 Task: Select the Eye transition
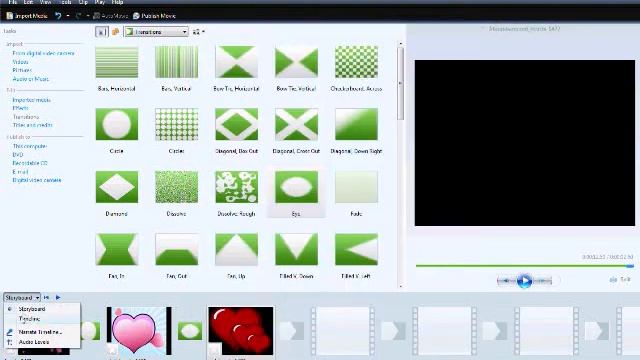296,187
